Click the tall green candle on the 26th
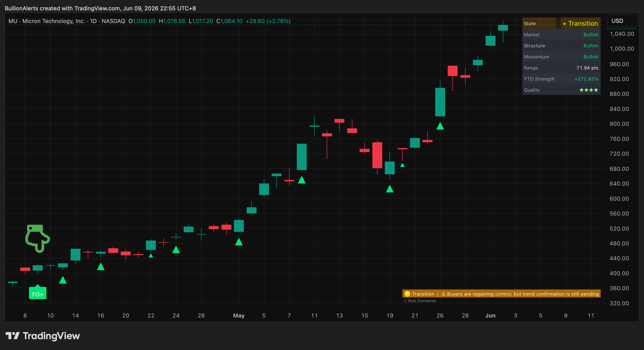The height and width of the screenshot is (350, 644). 440,102
